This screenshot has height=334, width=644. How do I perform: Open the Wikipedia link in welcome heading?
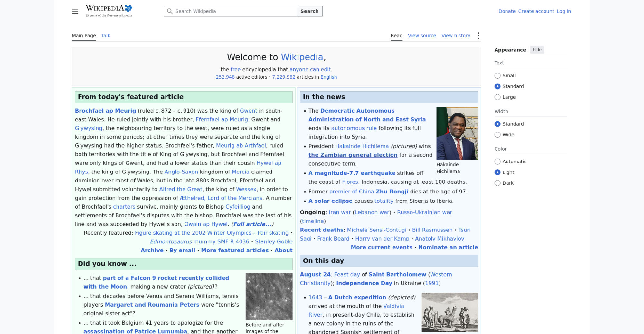[x=302, y=57]
